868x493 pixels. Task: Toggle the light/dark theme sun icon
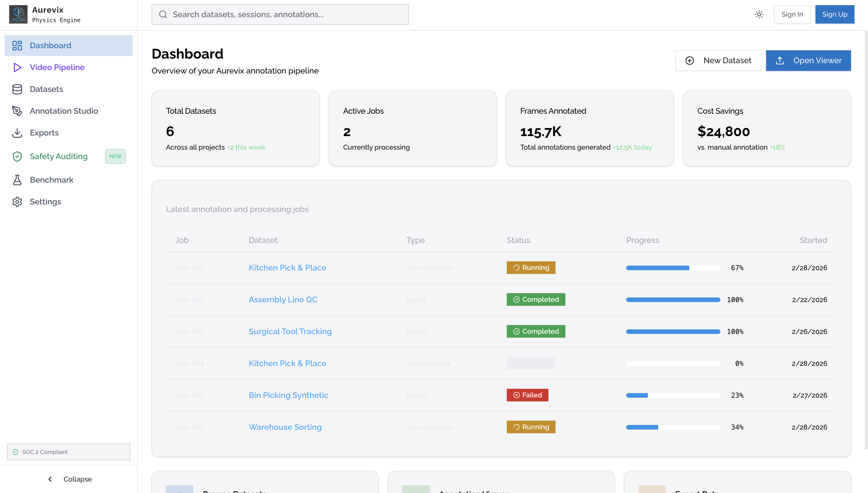pos(759,15)
